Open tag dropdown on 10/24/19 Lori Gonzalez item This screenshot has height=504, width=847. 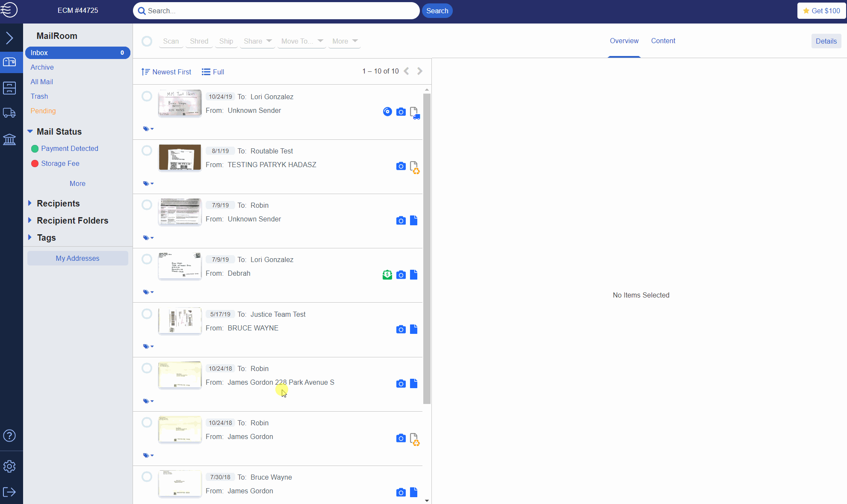(x=148, y=129)
